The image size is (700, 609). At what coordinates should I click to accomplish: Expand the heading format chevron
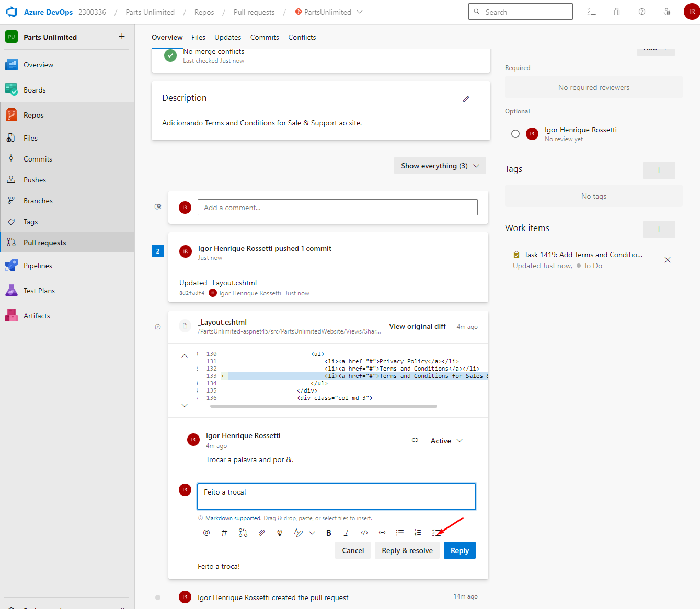312,533
